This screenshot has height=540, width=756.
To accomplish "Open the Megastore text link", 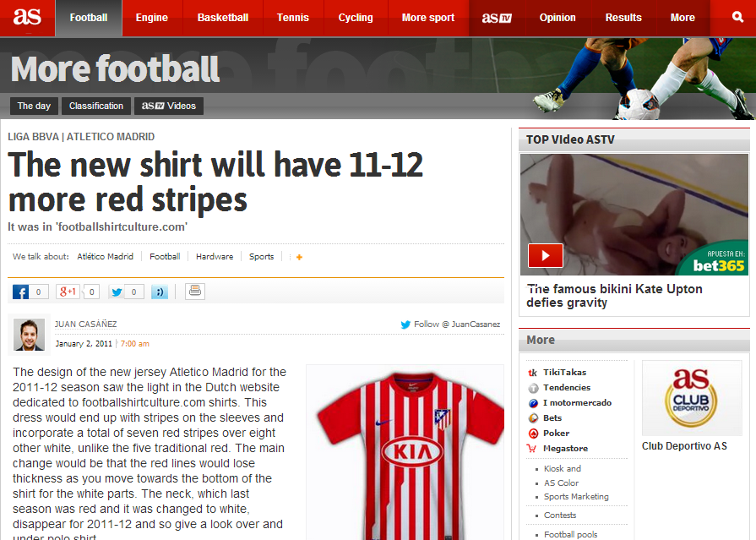I will [566, 449].
